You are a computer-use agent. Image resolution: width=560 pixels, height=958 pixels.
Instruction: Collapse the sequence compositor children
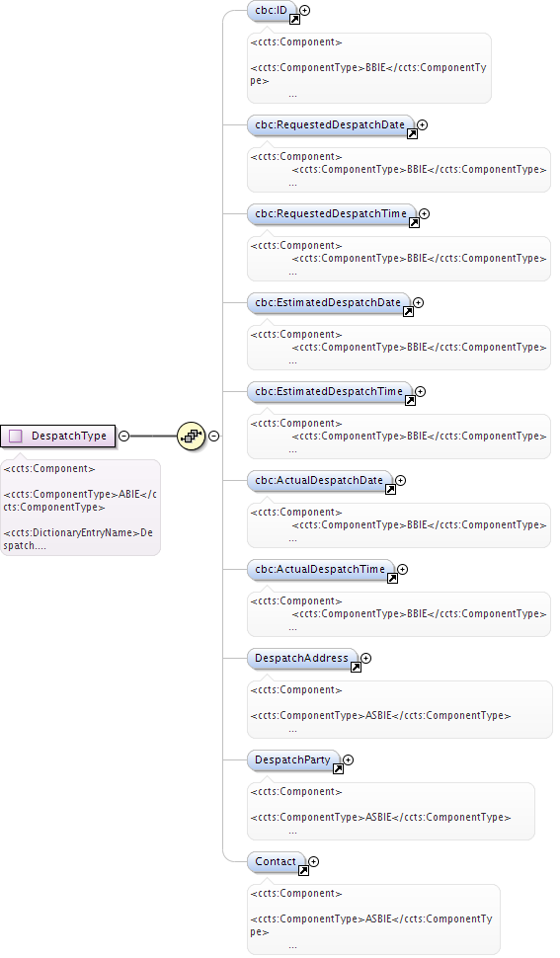[x=214, y=437]
